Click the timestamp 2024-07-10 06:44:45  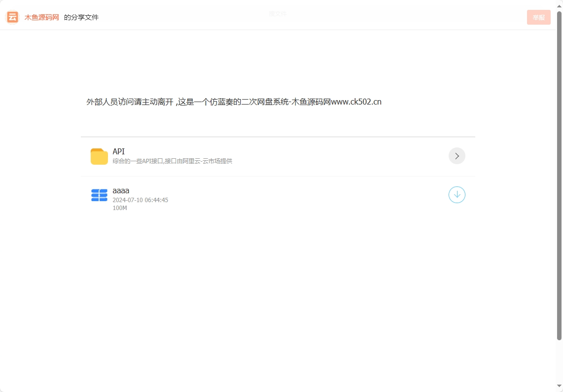point(141,200)
